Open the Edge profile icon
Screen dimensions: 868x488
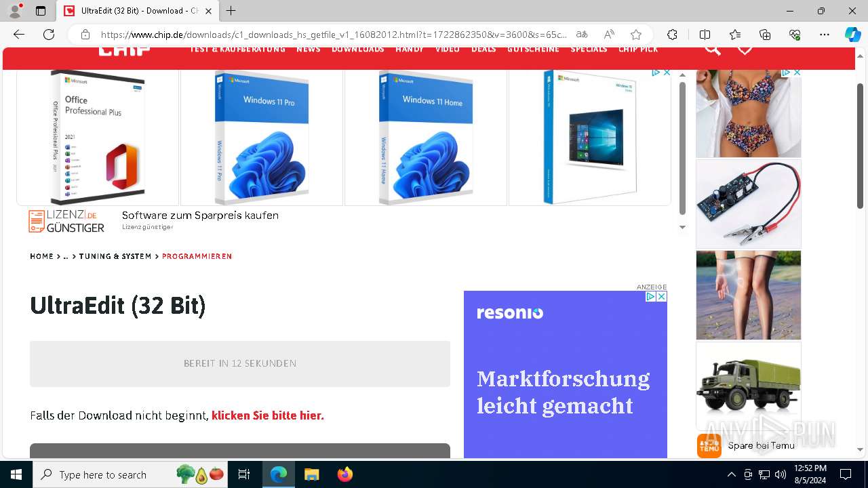15,11
